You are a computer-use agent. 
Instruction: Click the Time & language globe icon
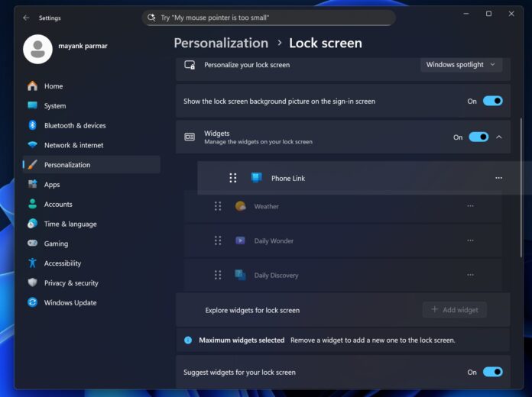point(33,224)
